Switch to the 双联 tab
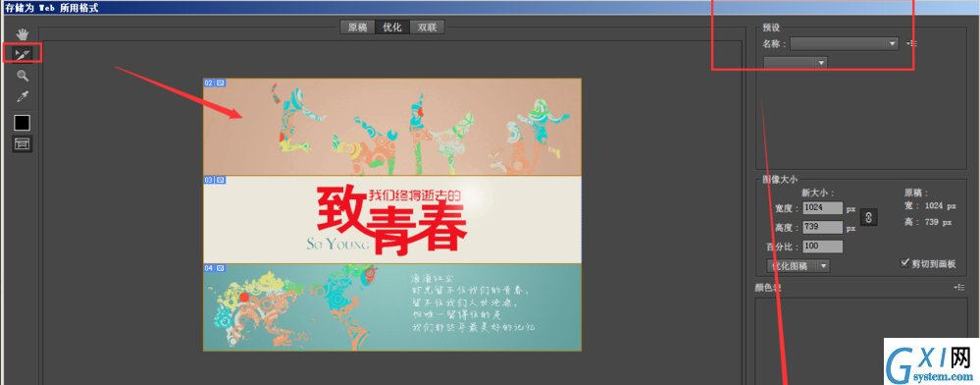Screen dimensions: 980x385 coord(427,27)
